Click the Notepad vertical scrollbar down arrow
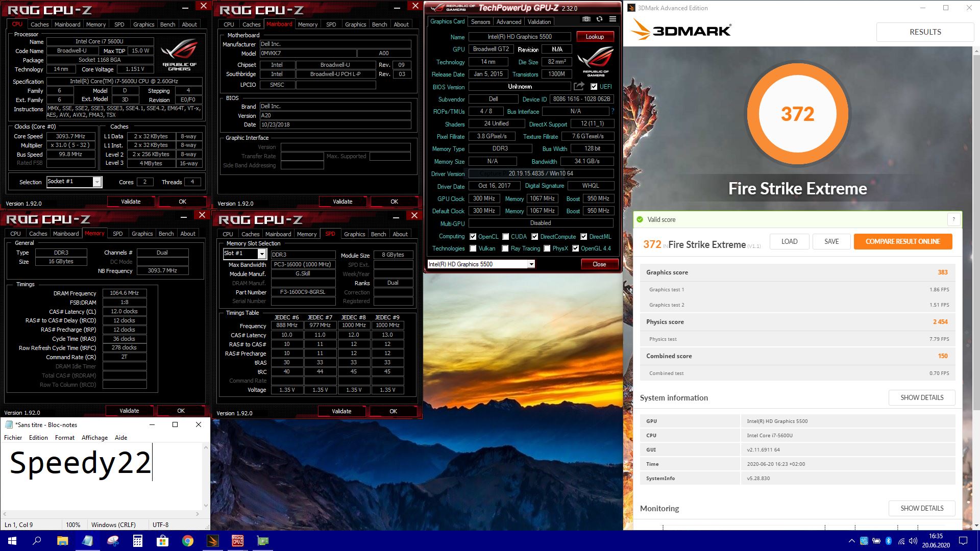The height and width of the screenshot is (551, 980). 206,506
